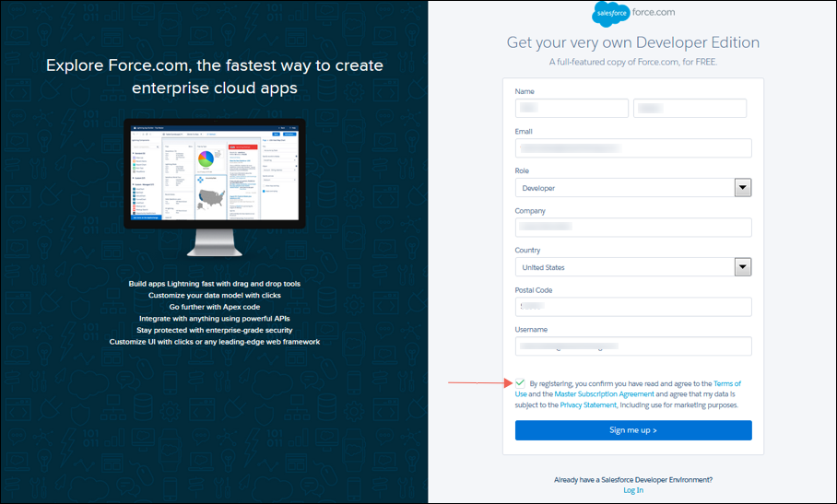Click the monitor screenshot image

coord(215,187)
